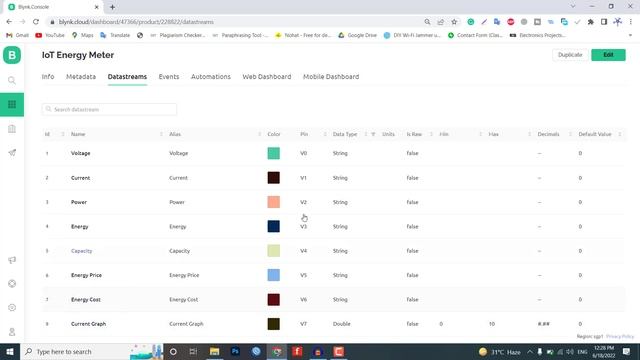
Task: Sort by Pin column arrows
Action: click(325, 134)
